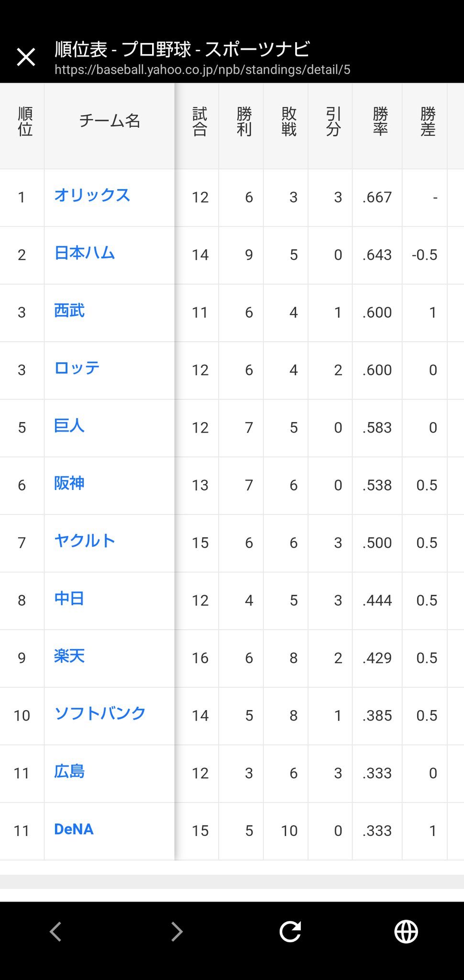Open the ソフトバンク team link
Screen dimensions: 464x980
pos(99,713)
